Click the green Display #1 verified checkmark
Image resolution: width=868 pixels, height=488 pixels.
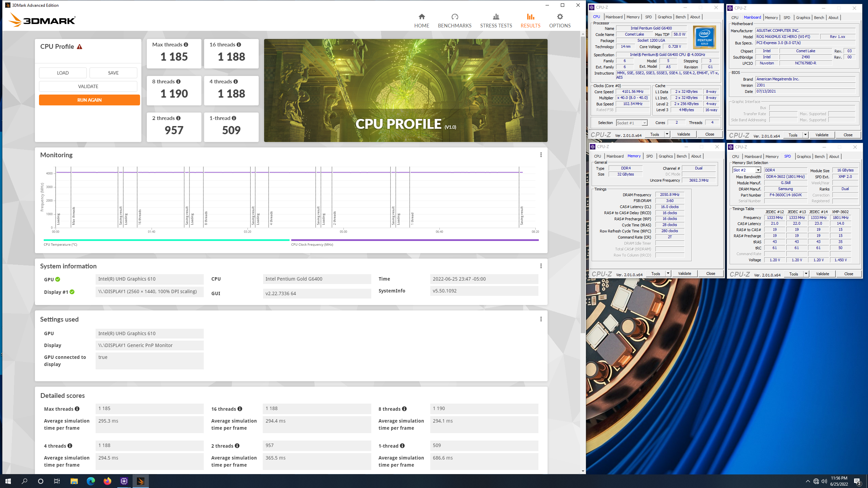pos(72,292)
